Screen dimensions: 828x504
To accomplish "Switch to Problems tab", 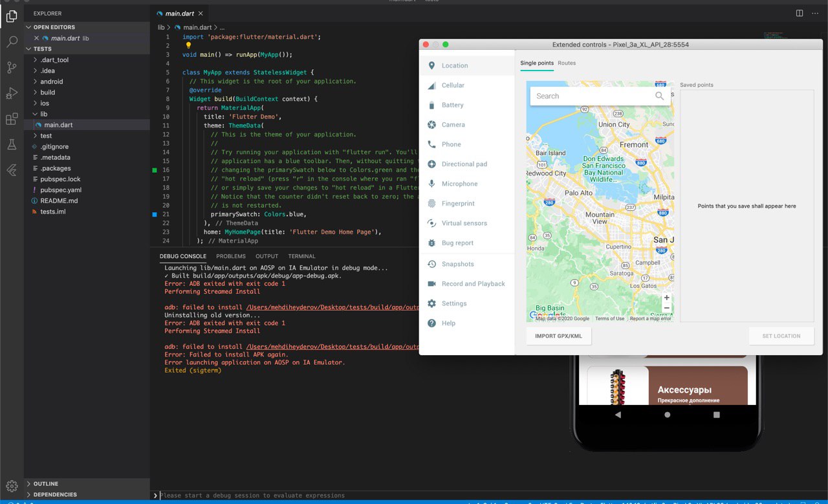I will tap(231, 256).
